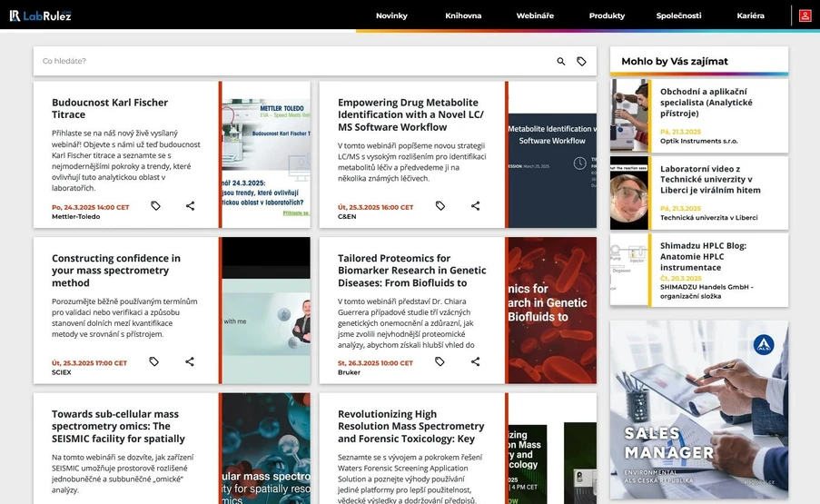Open the user account icon
The width and height of the screenshot is (820, 504).
click(x=805, y=15)
